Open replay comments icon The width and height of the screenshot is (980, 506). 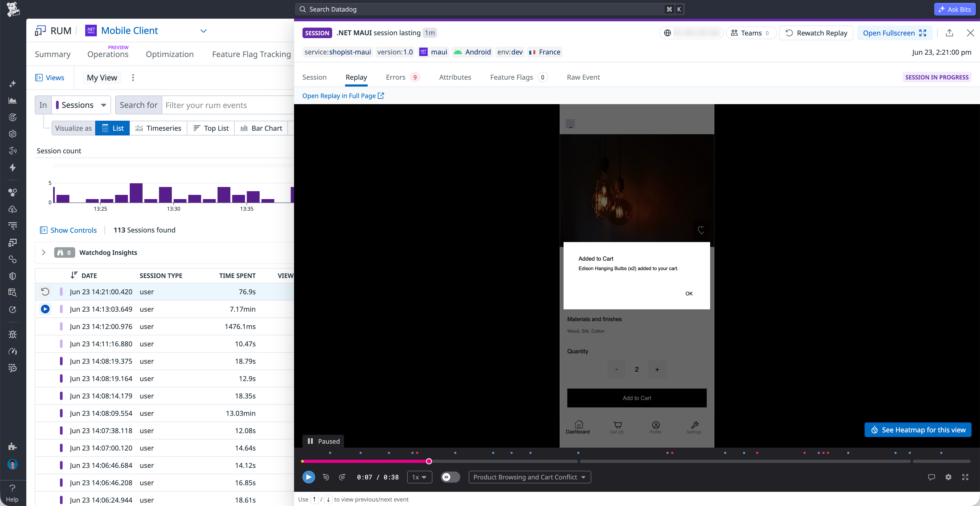[x=931, y=477]
